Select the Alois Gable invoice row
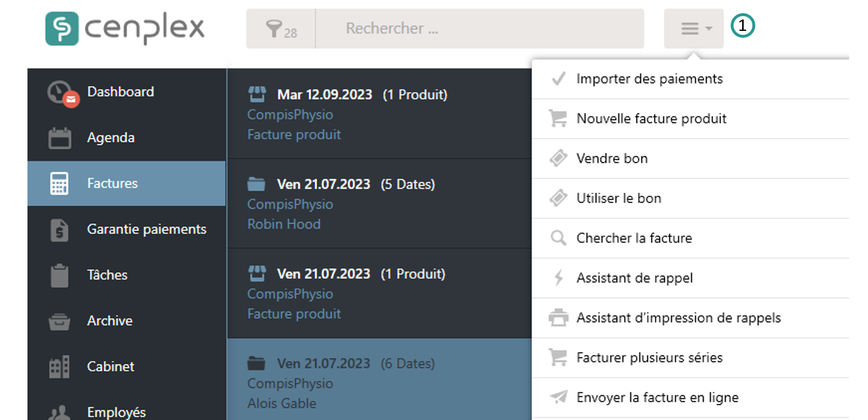Screen dimensions: 868x420 point(378,383)
